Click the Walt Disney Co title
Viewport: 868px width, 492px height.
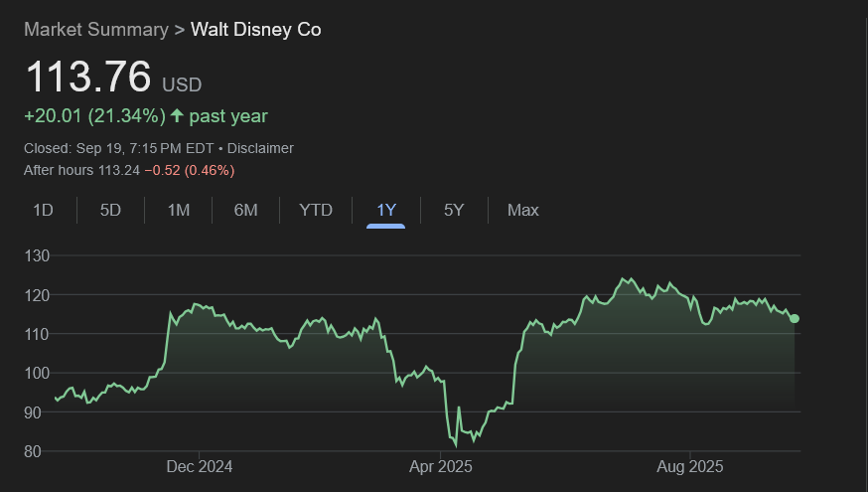[255, 30]
